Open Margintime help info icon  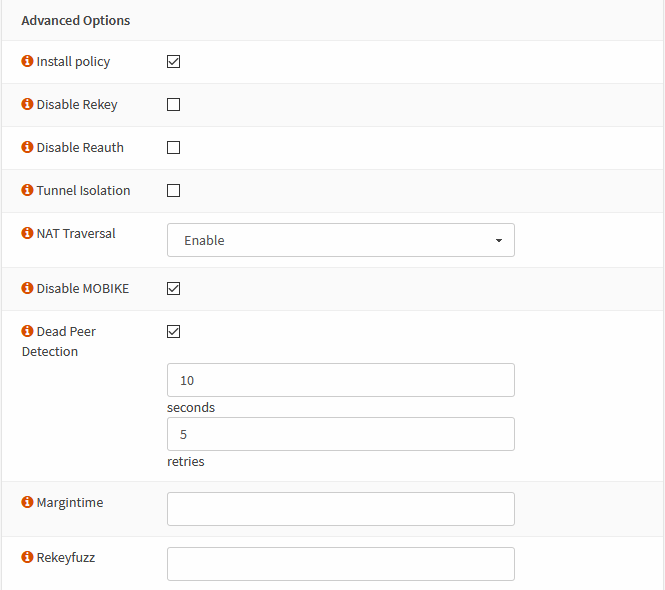(27, 502)
